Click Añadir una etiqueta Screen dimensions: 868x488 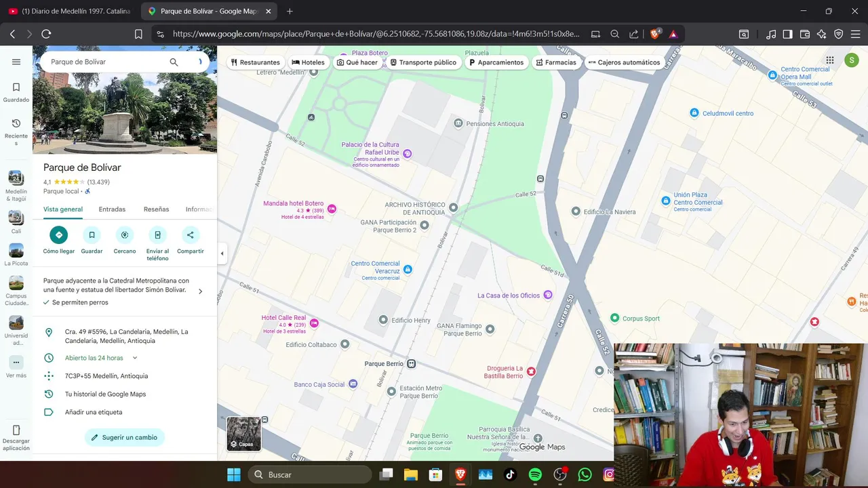pos(125,412)
